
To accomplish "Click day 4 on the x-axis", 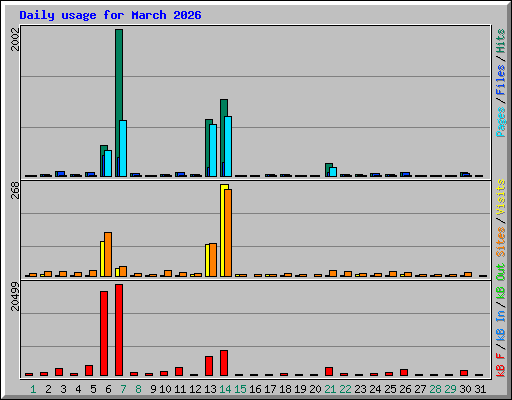I will pyautogui.click(x=78, y=389).
